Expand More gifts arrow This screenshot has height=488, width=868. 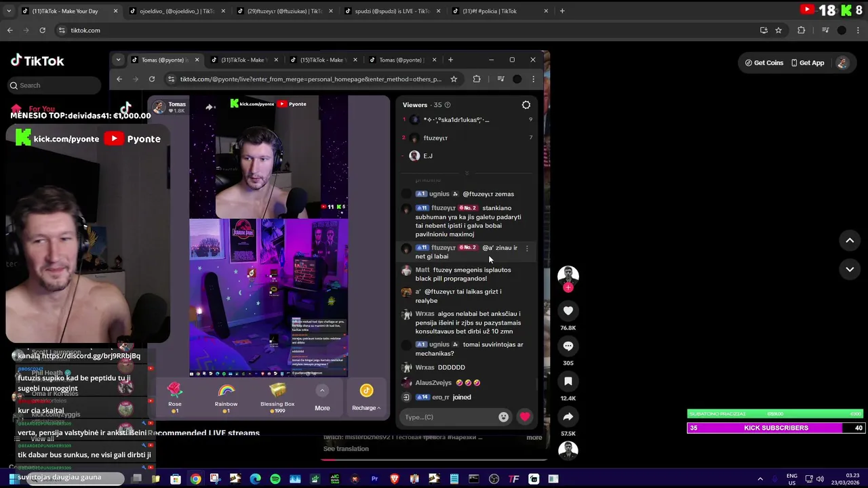[x=322, y=390]
